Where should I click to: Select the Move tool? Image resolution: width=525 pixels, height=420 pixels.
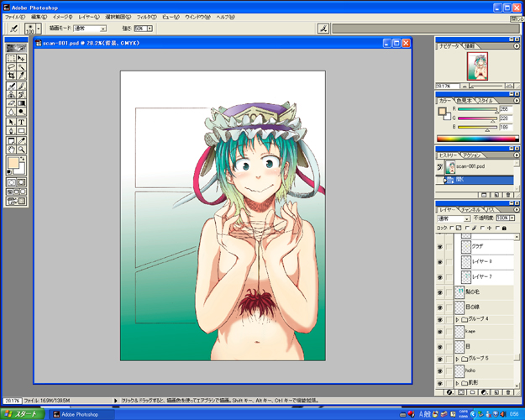(21, 58)
